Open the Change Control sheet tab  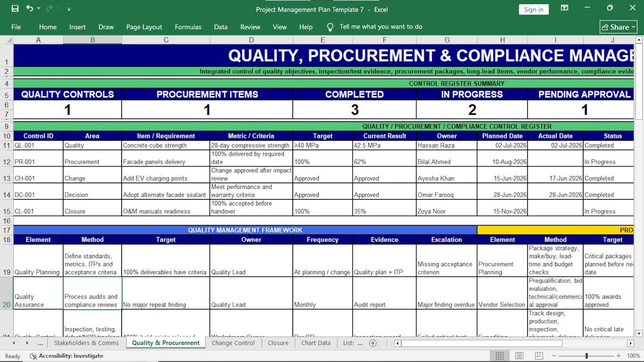tap(233, 343)
